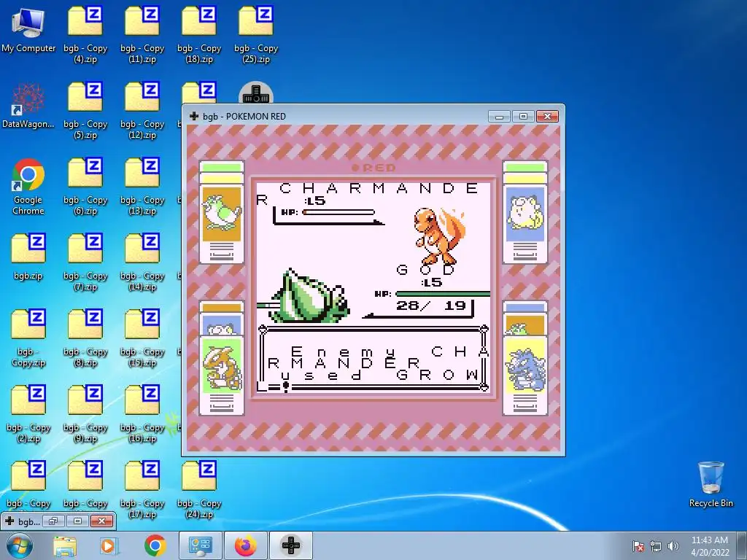The image size is (747, 560).
Task: Minimize the bgb - POKEMON RED window
Action: pyautogui.click(x=499, y=117)
